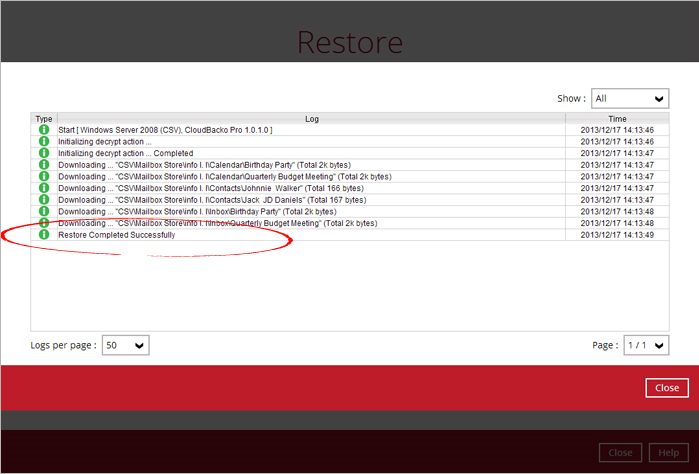
Task: Click info icon beside the Start log entry
Action: [43, 130]
